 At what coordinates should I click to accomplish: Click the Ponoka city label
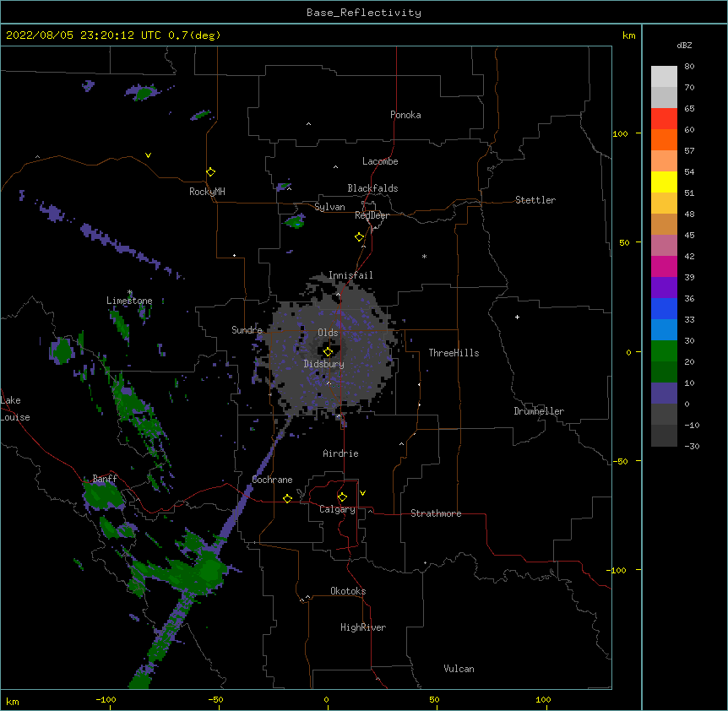405,115
